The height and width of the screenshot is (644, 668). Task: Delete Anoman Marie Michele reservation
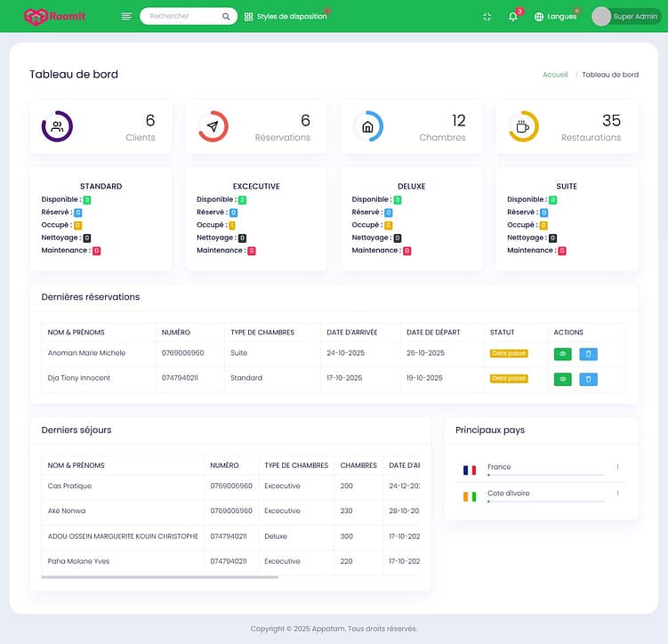[x=588, y=354]
